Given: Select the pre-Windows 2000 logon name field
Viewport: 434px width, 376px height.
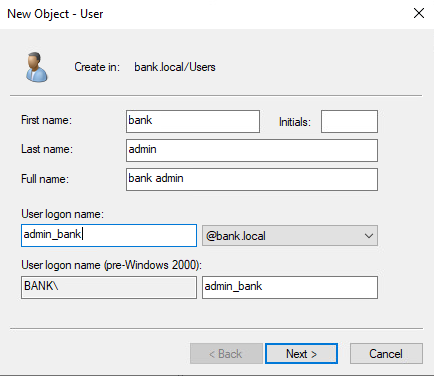Looking at the screenshot, I should coord(290,287).
